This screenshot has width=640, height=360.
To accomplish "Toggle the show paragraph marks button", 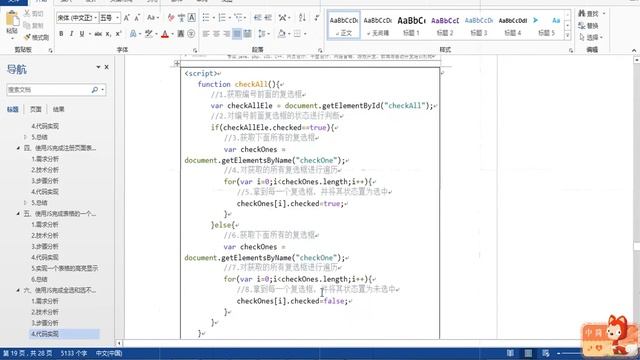I will (x=317, y=18).
